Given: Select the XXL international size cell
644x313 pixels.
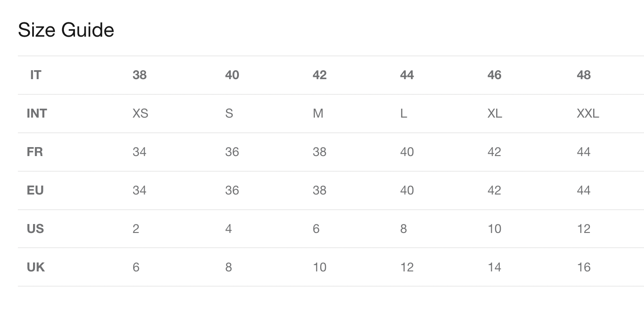Looking at the screenshot, I should 588,114.
